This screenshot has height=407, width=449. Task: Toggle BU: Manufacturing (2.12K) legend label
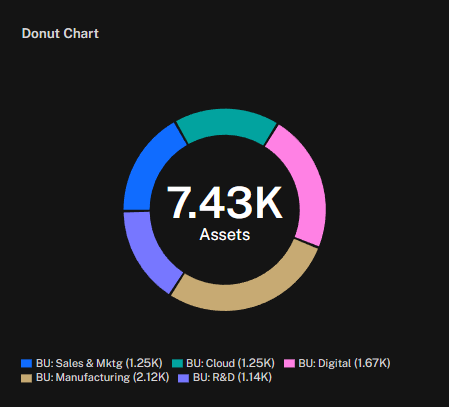(x=103, y=377)
